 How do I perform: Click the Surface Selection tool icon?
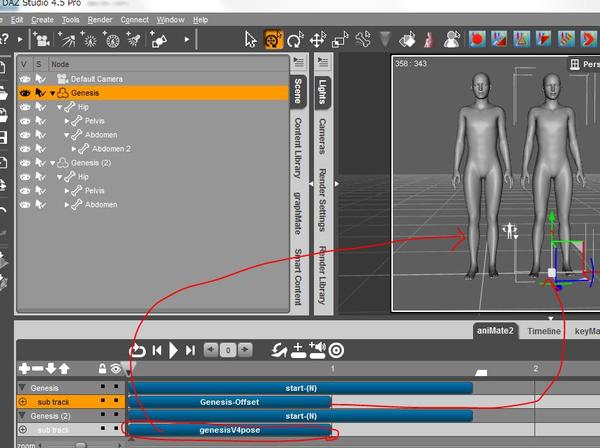407,40
